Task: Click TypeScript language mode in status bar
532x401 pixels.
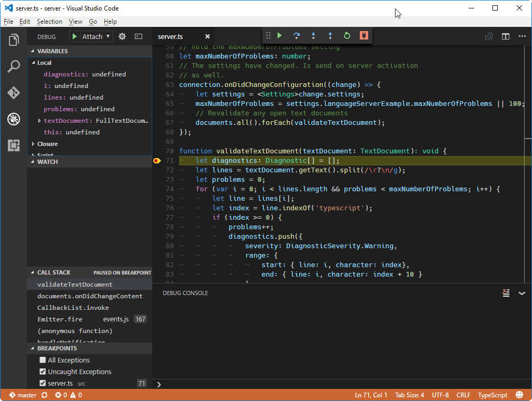Action: [x=492, y=395]
